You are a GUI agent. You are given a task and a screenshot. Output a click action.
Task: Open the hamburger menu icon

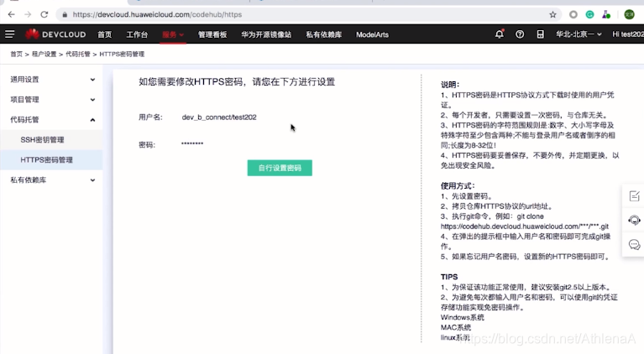pos(10,34)
